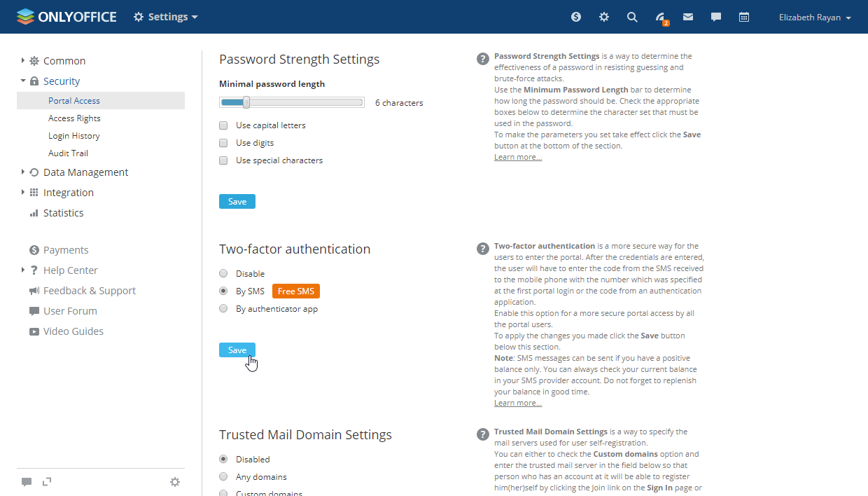868x496 pixels.
Task: Click the 6 characters value text
Action: [x=399, y=103]
